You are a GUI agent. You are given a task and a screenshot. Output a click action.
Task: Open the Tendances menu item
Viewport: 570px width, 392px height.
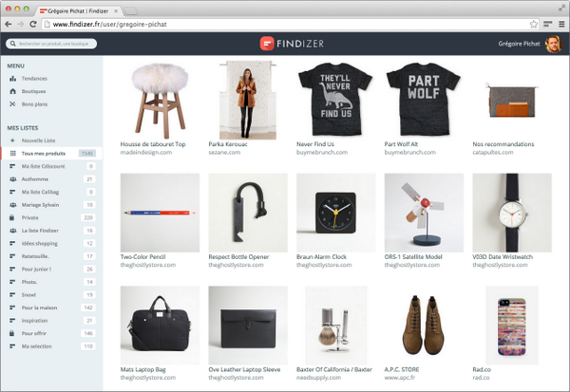pos(34,79)
